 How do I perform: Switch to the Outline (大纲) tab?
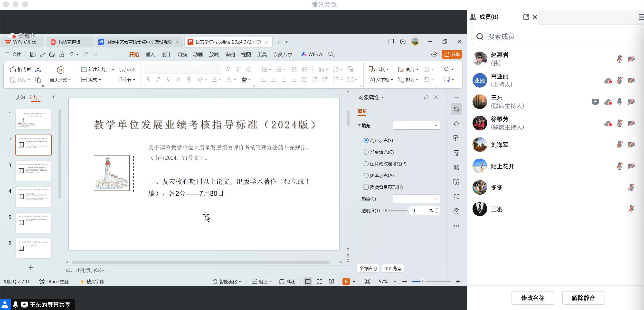[x=20, y=97]
